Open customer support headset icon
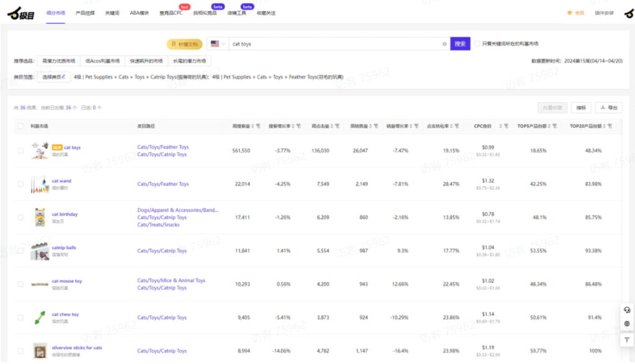The image size is (635, 364). [x=627, y=310]
